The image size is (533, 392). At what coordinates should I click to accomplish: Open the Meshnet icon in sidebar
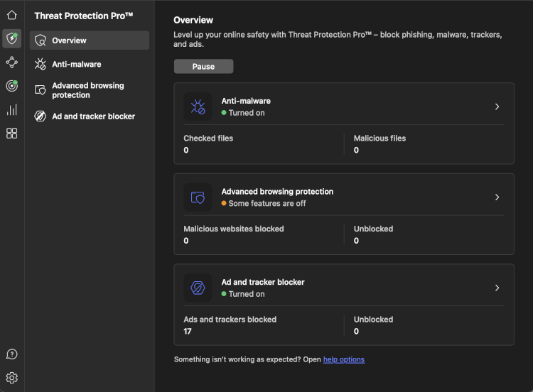click(12, 62)
